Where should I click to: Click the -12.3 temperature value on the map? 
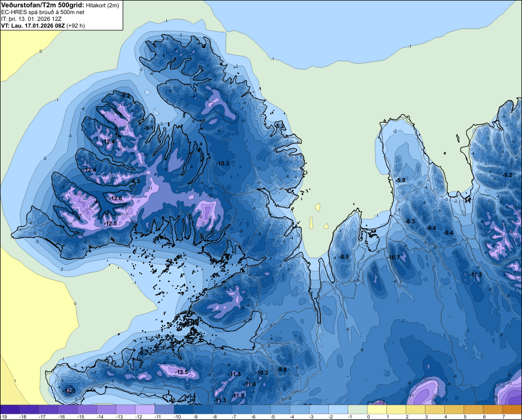[70, 391]
